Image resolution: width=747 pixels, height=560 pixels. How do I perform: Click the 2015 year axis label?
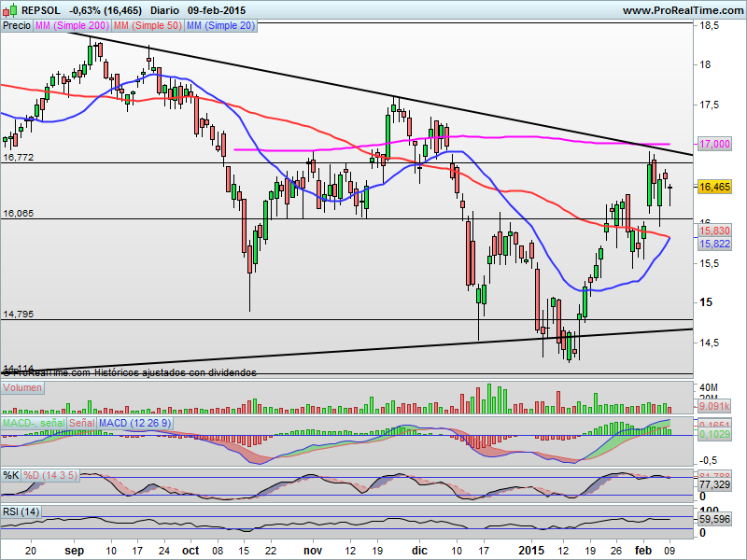(531, 551)
